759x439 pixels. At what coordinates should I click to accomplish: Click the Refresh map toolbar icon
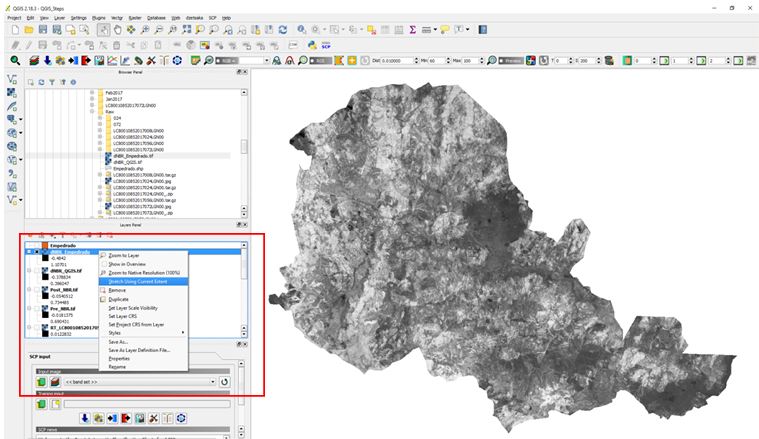click(282, 31)
